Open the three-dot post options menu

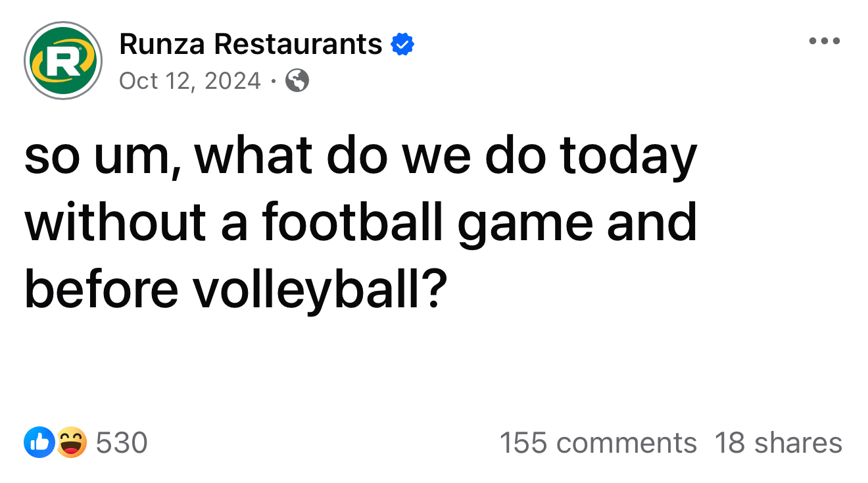pos(824,41)
